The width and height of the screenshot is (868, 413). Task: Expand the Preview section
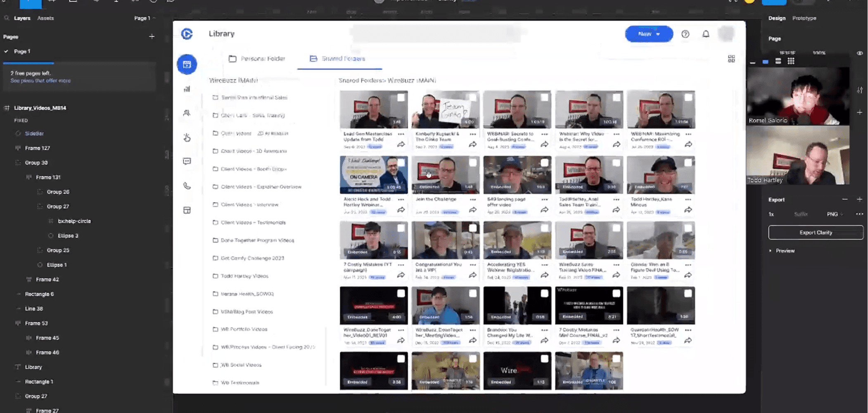click(782, 251)
